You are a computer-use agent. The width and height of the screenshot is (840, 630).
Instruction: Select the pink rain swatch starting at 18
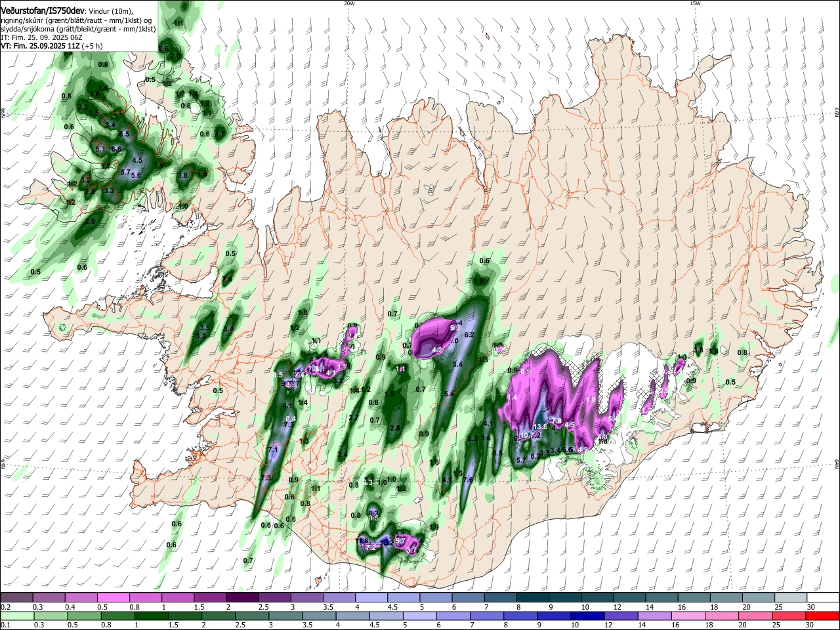point(722,616)
